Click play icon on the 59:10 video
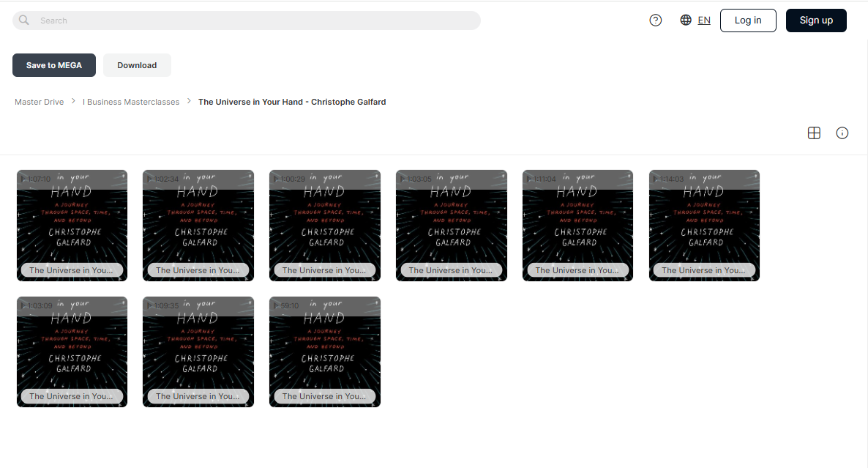The height and width of the screenshot is (468, 868). coord(276,305)
